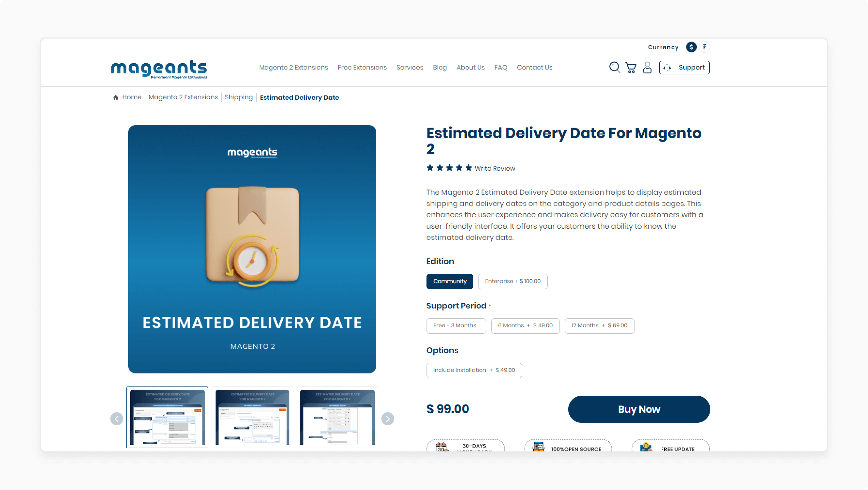Screen dimensions: 868x490
Task: Open Contact Us nav item
Action: pyautogui.click(x=535, y=67)
